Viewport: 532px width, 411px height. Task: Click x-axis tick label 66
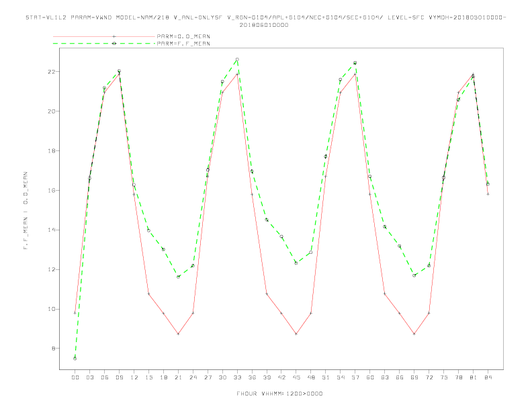[x=400, y=377]
